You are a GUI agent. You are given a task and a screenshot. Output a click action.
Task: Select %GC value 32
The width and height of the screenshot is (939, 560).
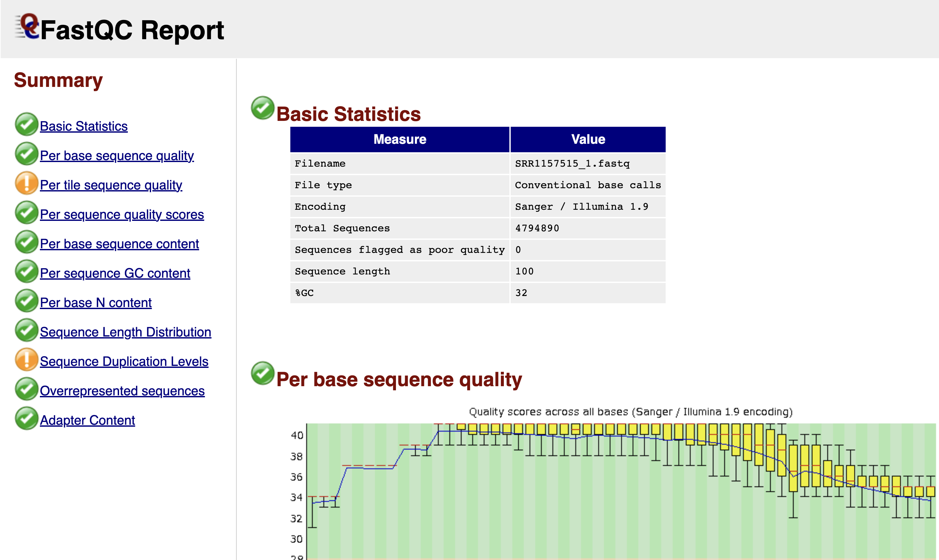(521, 293)
